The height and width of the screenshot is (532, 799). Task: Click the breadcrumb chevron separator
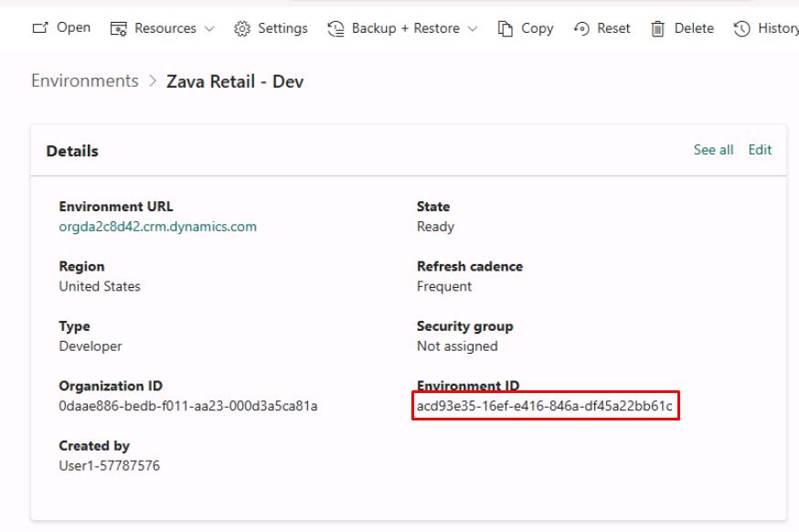click(153, 81)
